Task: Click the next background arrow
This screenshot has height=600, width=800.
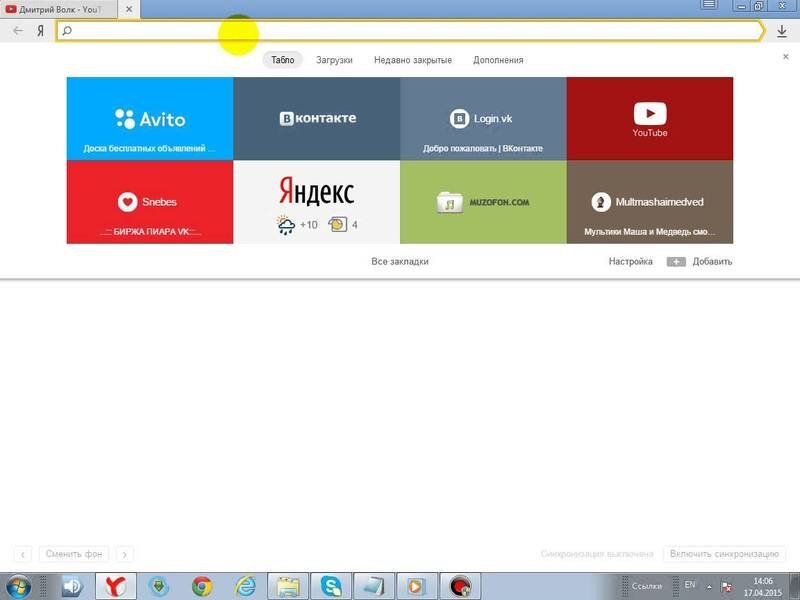Action: pos(124,554)
